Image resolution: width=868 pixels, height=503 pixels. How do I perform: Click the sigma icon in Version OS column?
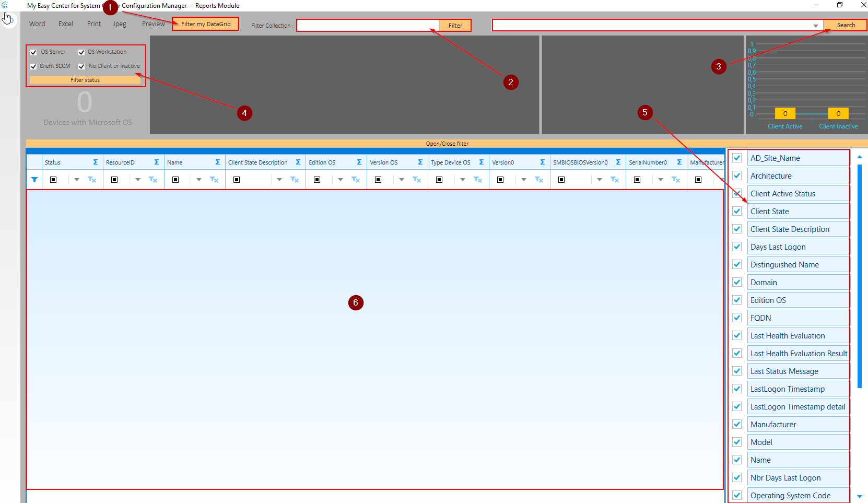coord(420,162)
